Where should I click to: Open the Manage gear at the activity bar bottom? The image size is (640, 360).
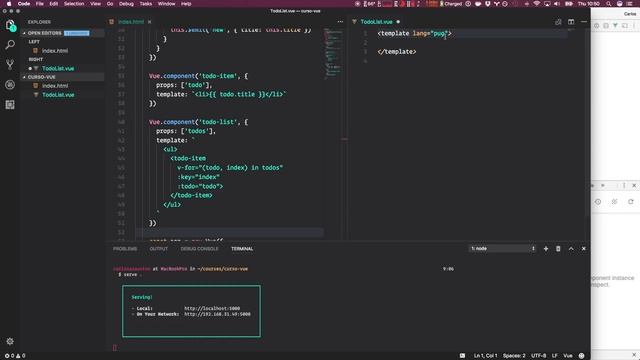(10, 341)
